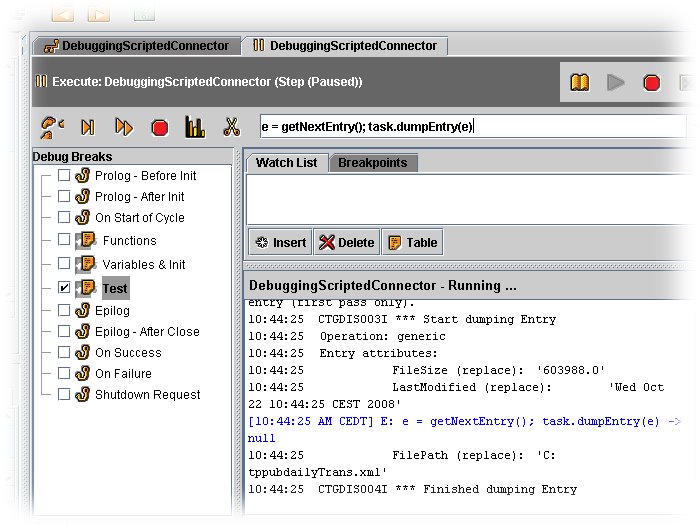Open the yellow book icon in execute header
Image resolution: width=700 pixels, height=528 pixels.
pyautogui.click(x=579, y=83)
